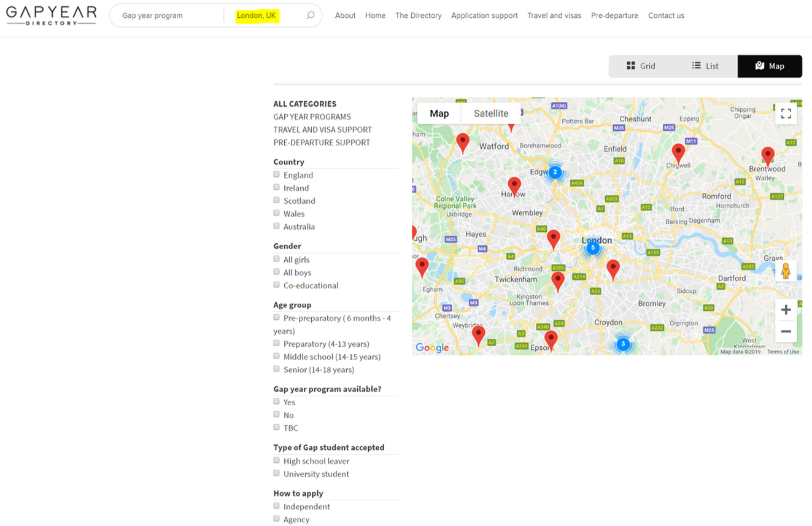This screenshot has width=812, height=526.
Task: Tick High school leaver checkbox
Action: [277, 461]
